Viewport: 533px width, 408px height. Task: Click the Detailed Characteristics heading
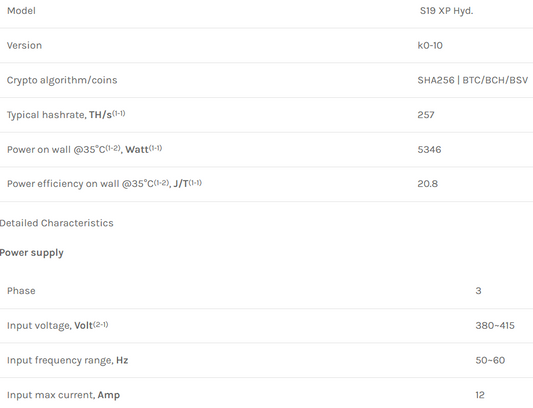click(56, 223)
